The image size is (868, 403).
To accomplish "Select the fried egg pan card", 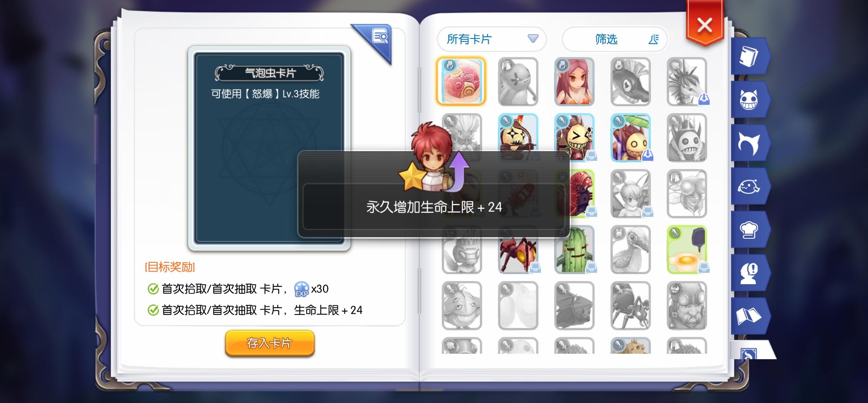I will [x=687, y=250].
